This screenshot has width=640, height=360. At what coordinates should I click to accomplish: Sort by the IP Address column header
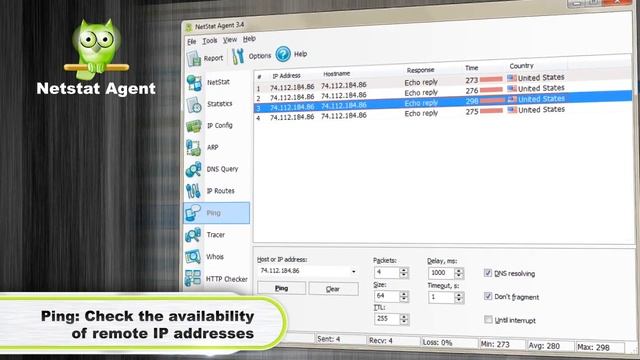tap(286, 76)
